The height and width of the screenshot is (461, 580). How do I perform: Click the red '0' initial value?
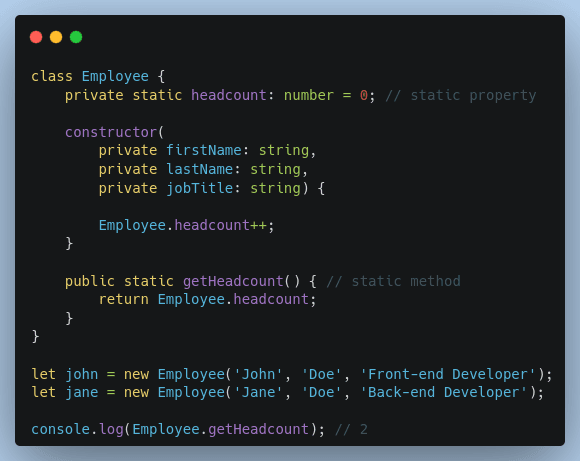[x=364, y=95]
